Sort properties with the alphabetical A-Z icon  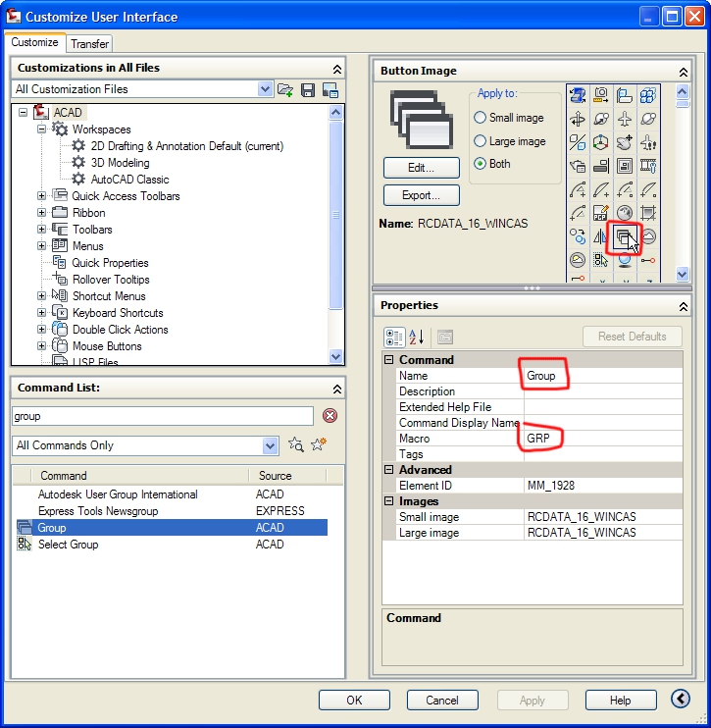coord(416,337)
